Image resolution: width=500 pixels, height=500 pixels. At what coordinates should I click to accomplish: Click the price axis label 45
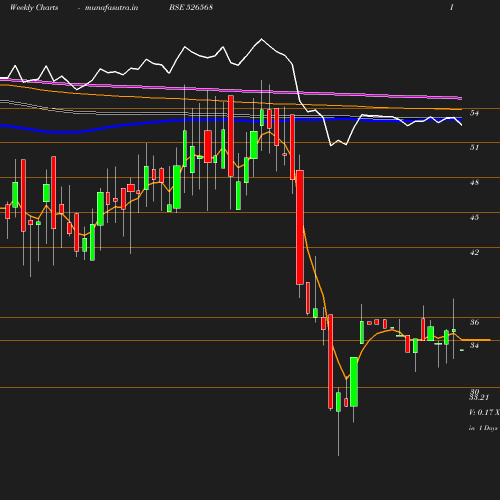pos(474,217)
